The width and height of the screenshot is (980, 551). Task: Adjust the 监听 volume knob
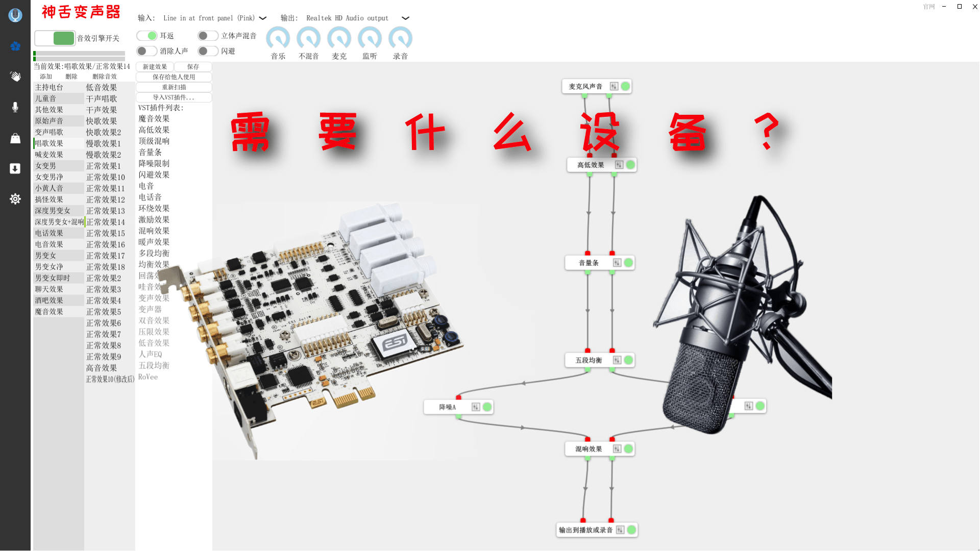coord(370,38)
